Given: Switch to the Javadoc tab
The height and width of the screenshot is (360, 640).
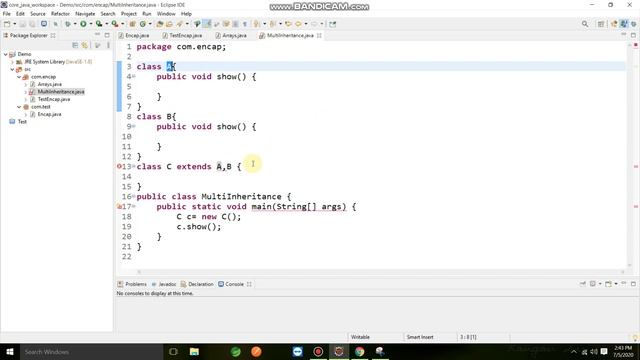Looking at the screenshot, I should [x=164, y=284].
